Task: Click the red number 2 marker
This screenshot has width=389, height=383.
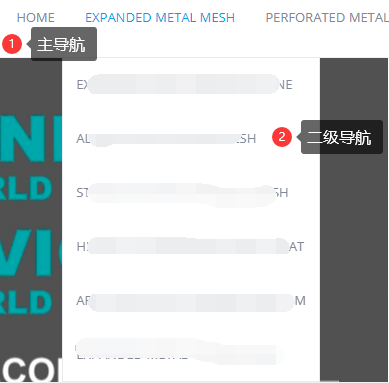Action: tap(282, 137)
